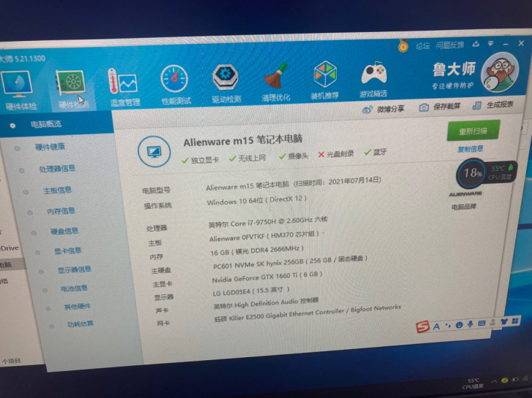
Task: Click the skin shirt icon in title bar
Action: tap(476, 44)
